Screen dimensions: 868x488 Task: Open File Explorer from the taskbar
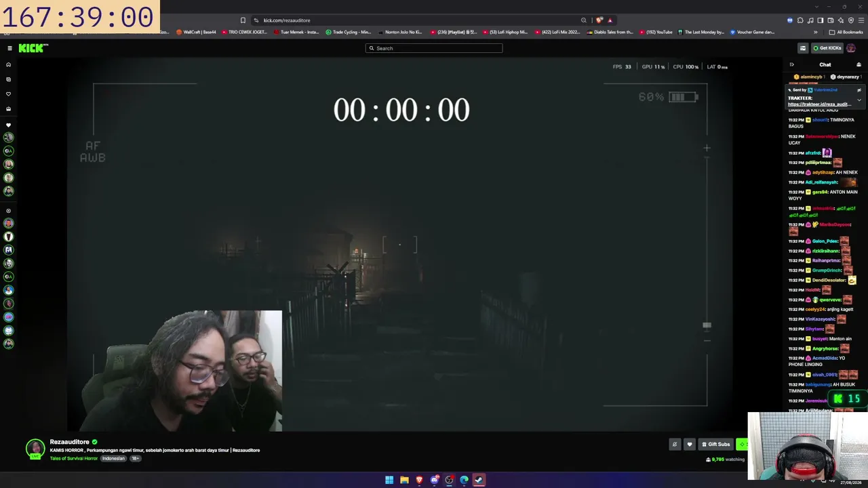404,480
